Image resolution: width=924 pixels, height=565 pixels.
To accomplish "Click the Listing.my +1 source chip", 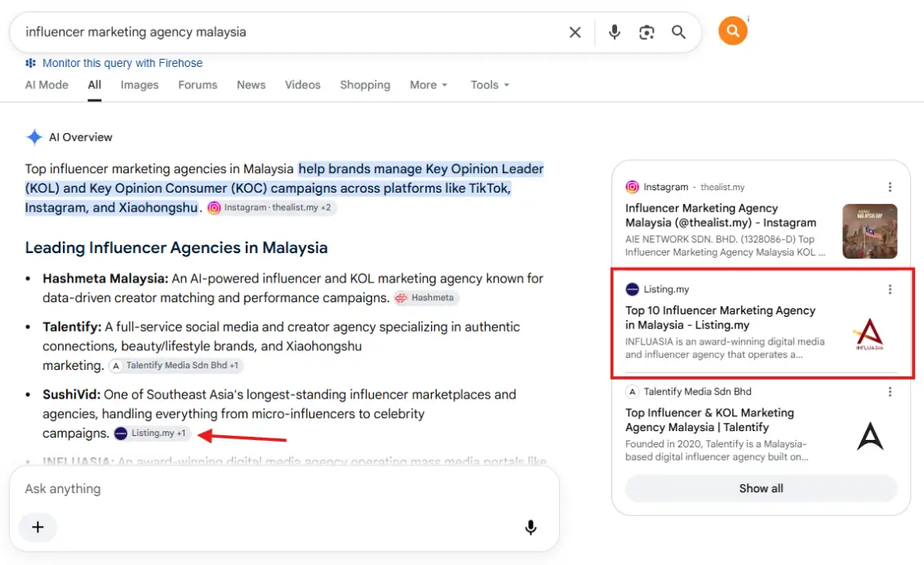I will [x=152, y=433].
